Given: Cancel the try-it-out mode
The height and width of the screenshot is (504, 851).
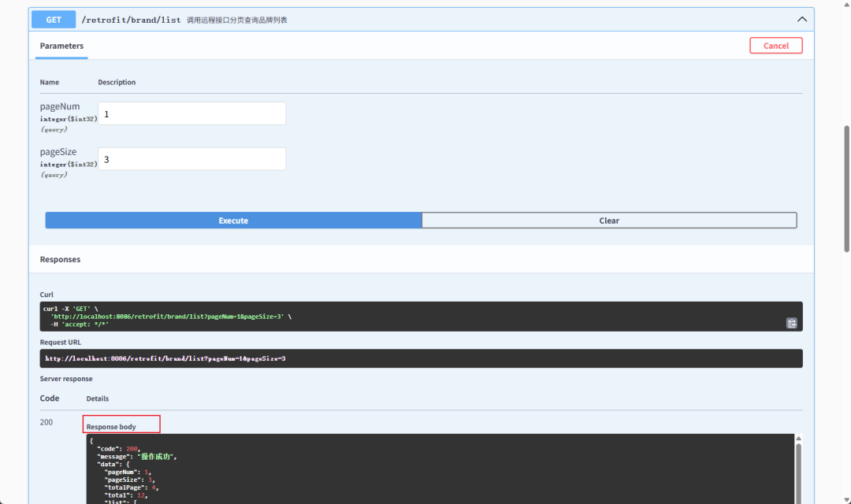Looking at the screenshot, I should 775,45.
